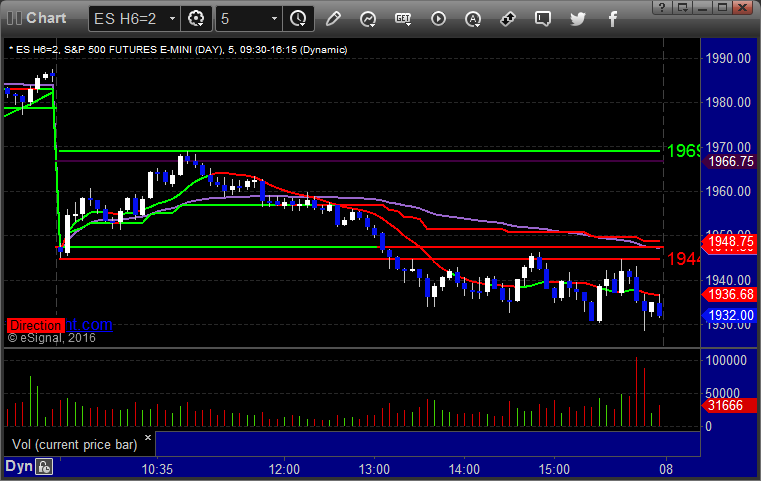The image size is (761, 481).
Task: Share chart via Facebook icon
Action: (x=612, y=19)
